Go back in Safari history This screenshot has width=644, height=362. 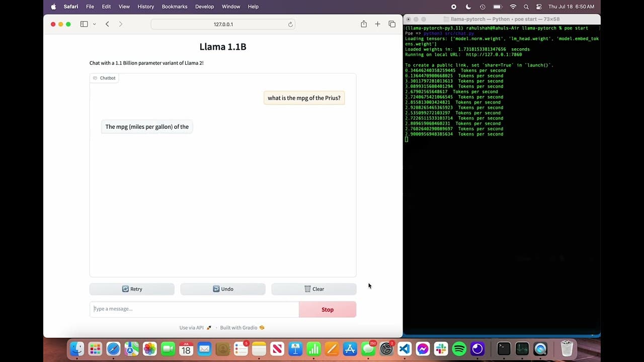point(107,24)
